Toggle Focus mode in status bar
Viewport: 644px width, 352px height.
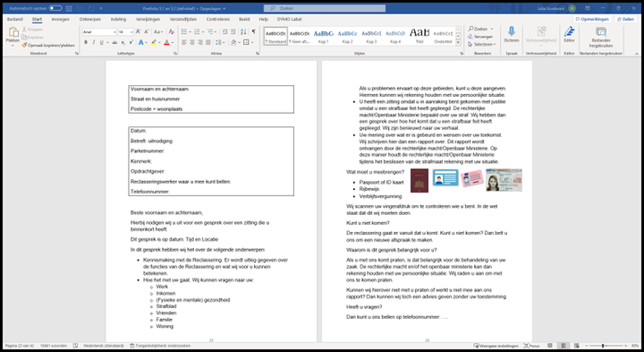click(x=532, y=346)
